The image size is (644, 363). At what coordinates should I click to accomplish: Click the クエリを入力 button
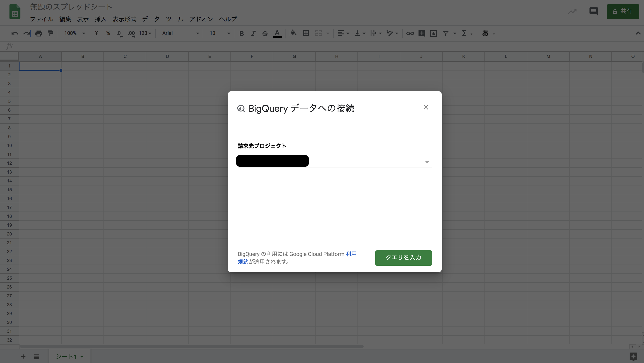click(403, 258)
